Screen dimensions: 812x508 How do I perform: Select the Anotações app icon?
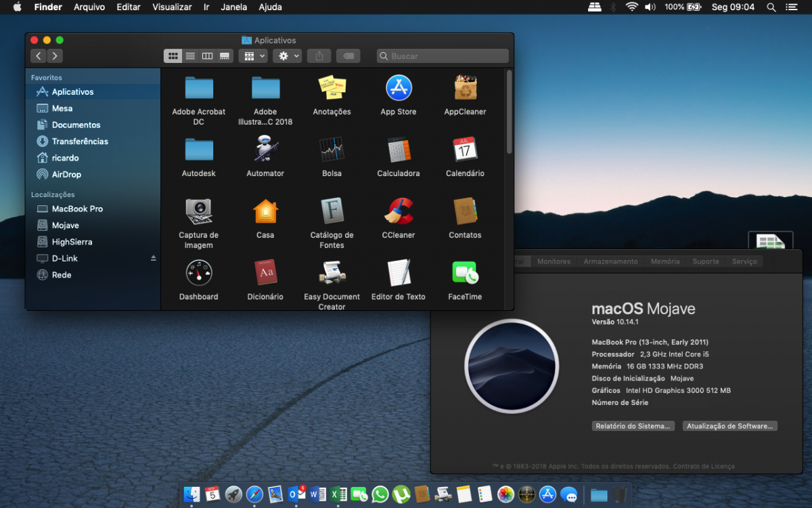pos(332,87)
